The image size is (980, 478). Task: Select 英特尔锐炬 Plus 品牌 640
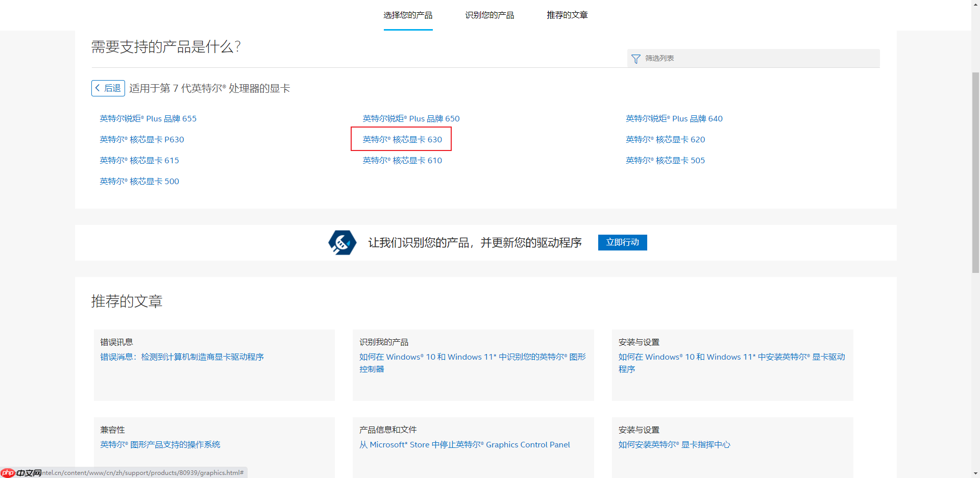674,118
